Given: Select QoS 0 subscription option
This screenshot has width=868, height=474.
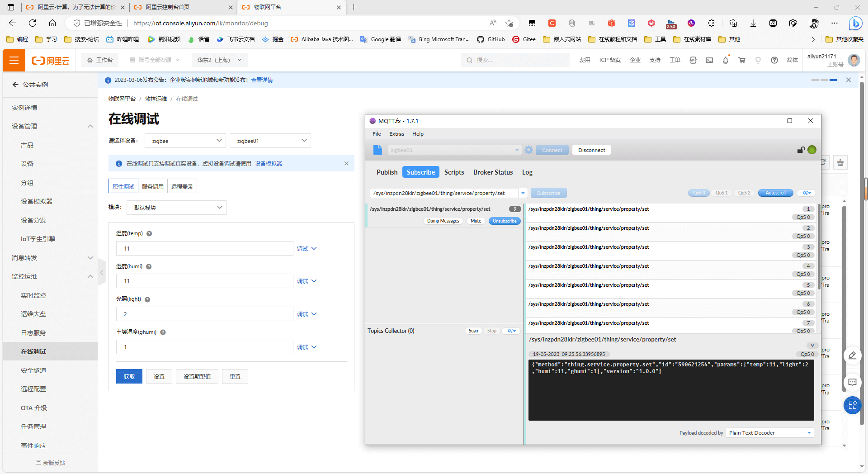Looking at the screenshot, I should click(x=699, y=193).
